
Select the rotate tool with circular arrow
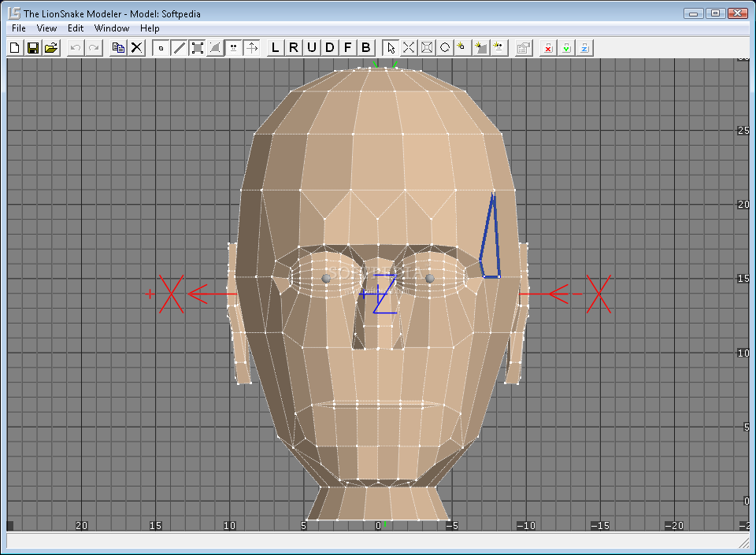[445, 48]
